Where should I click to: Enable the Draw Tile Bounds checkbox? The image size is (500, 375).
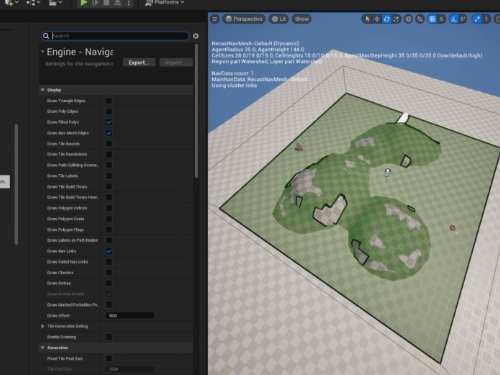(109, 144)
